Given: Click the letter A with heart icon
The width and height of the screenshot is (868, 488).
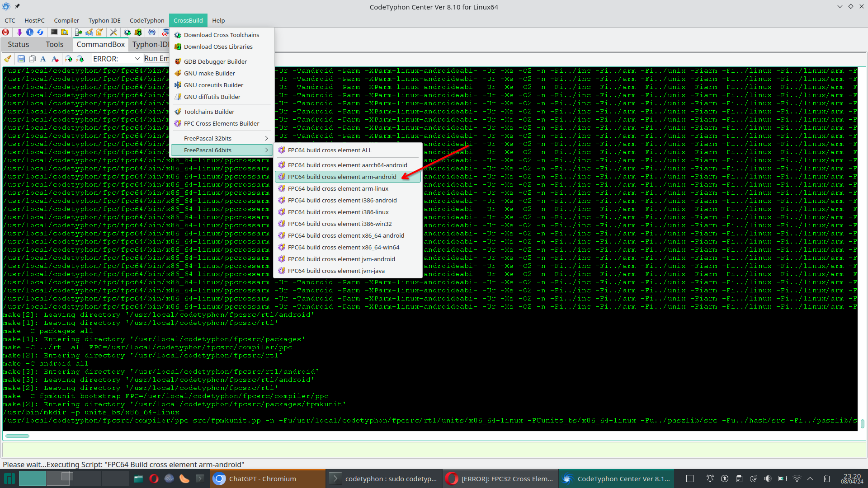Looking at the screenshot, I should [x=55, y=59].
